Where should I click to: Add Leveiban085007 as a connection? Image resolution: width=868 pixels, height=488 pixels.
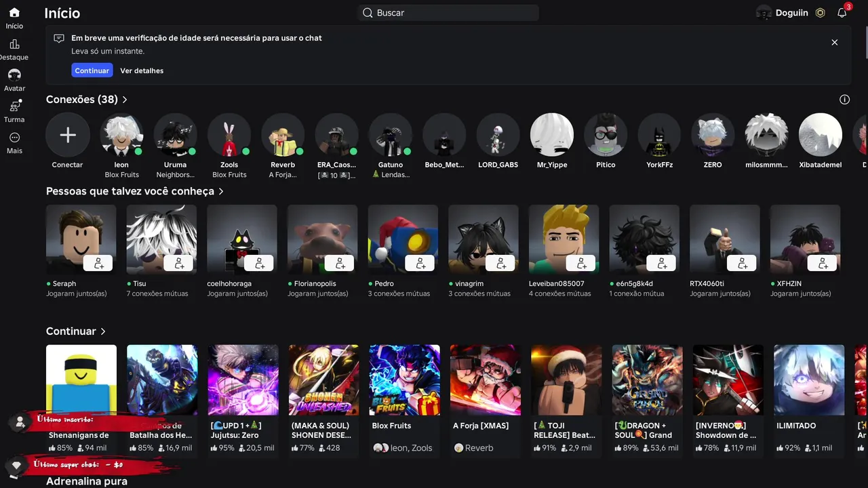pos(582,263)
